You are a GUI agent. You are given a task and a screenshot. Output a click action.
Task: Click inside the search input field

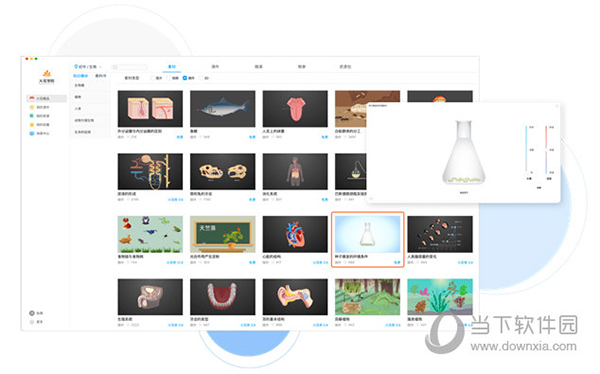[130, 67]
